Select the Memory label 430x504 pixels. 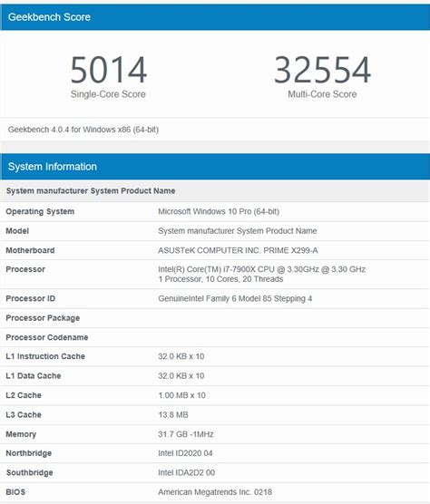(21, 434)
